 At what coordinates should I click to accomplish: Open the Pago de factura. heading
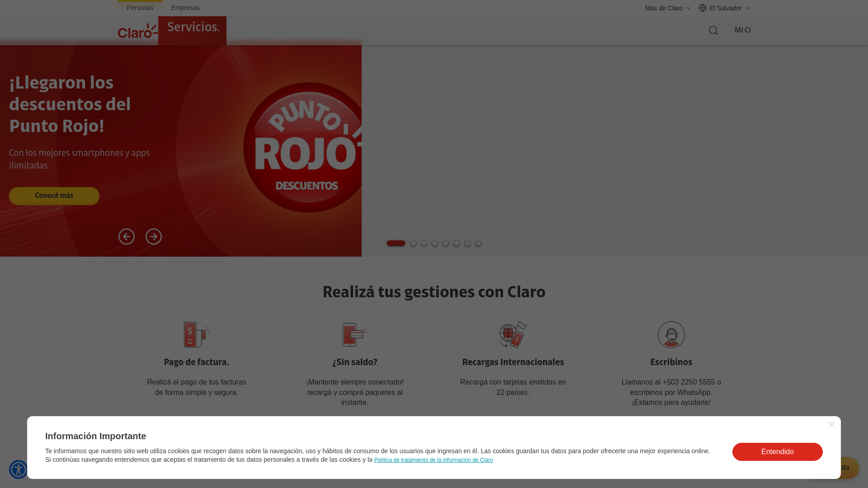[197, 362]
